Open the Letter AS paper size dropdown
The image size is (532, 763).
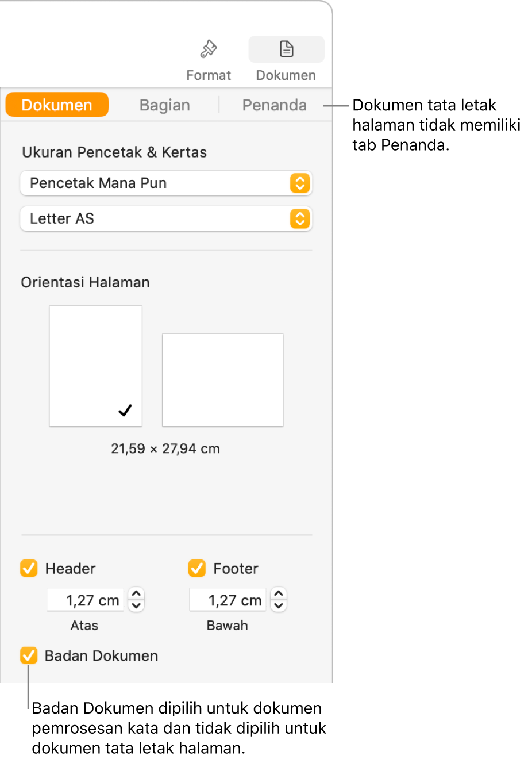[x=166, y=218]
